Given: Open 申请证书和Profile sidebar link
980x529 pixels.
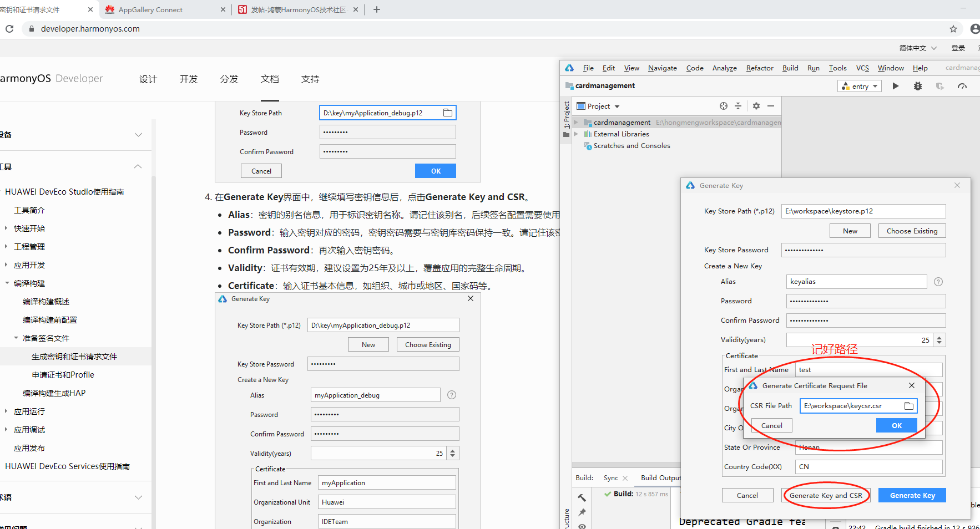Looking at the screenshot, I should (63, 375).
